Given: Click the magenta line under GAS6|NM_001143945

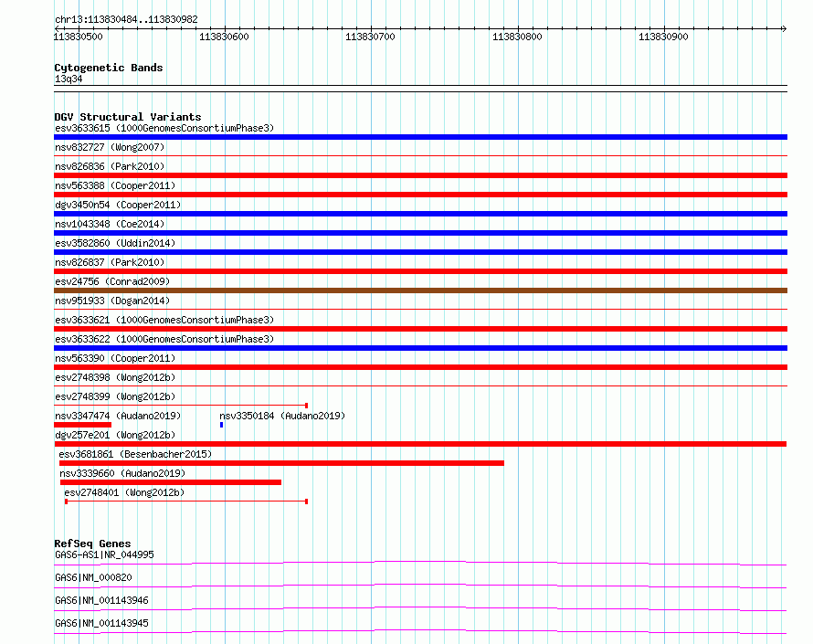Looking at the screenshot, I should tap(420, 631).
